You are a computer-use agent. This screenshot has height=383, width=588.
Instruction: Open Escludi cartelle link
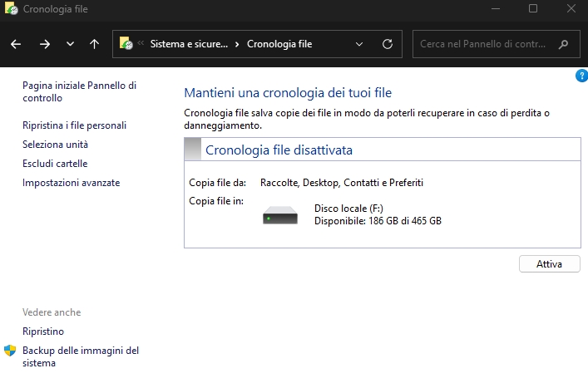pyautogui.click(x=55, y=164)
